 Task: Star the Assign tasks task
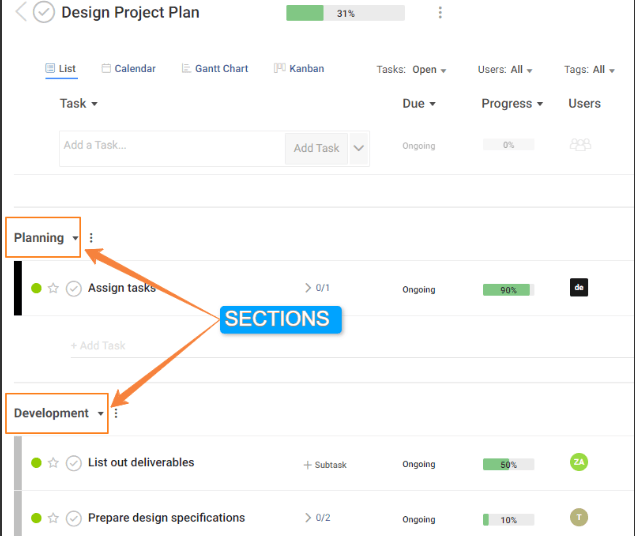pos(53,288)
